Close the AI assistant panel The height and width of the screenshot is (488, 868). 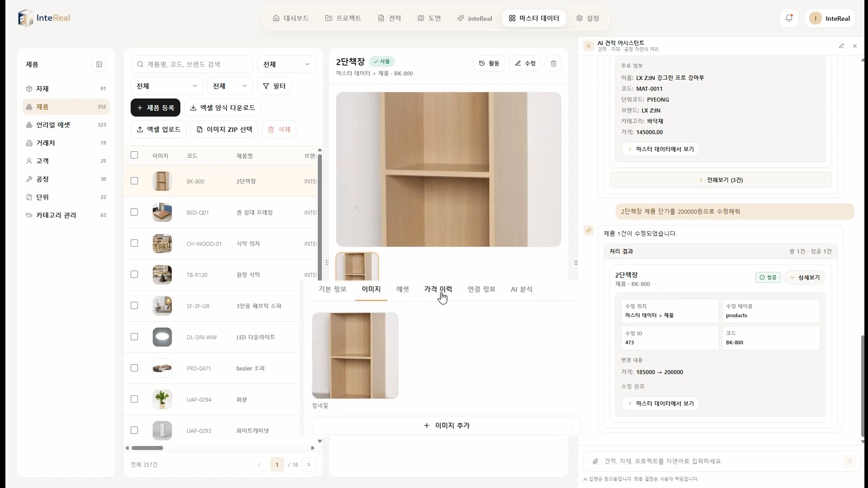point(854,46)
